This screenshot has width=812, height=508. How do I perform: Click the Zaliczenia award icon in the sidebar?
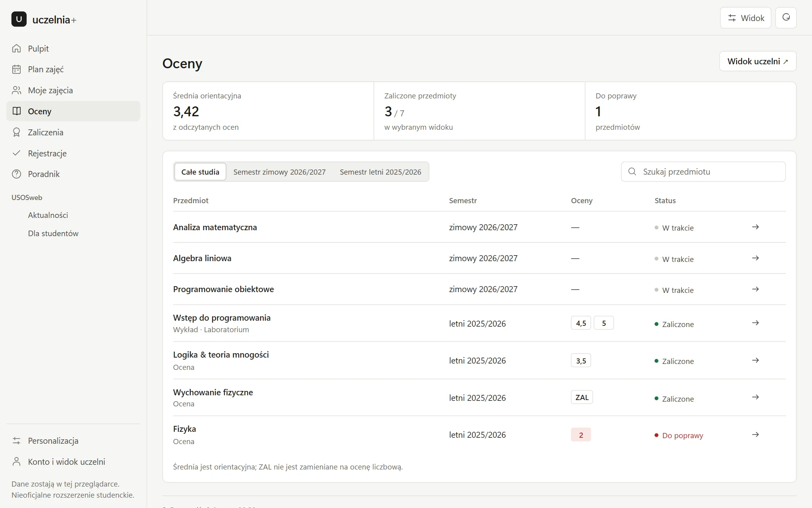click(17, 132)
